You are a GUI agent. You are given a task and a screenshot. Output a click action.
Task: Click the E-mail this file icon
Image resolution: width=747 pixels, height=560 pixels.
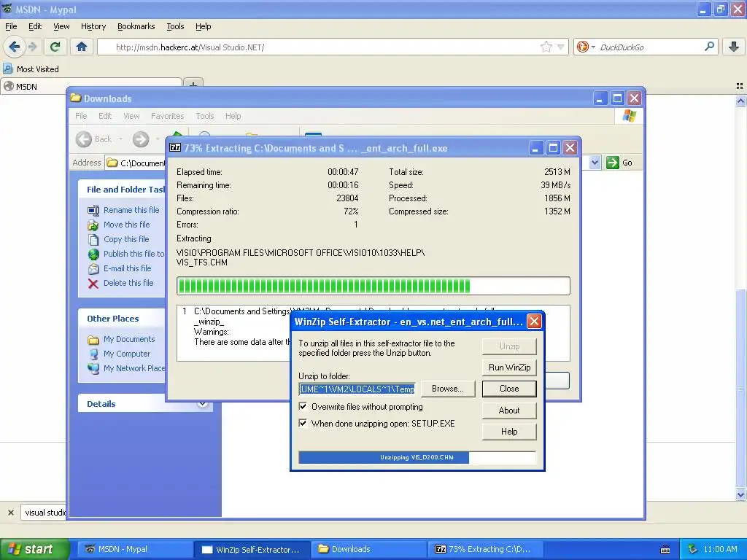click(x=93, y=268)
